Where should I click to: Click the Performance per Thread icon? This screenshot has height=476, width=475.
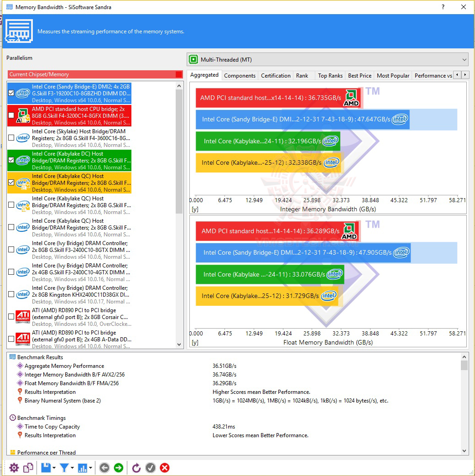point(12,452)
